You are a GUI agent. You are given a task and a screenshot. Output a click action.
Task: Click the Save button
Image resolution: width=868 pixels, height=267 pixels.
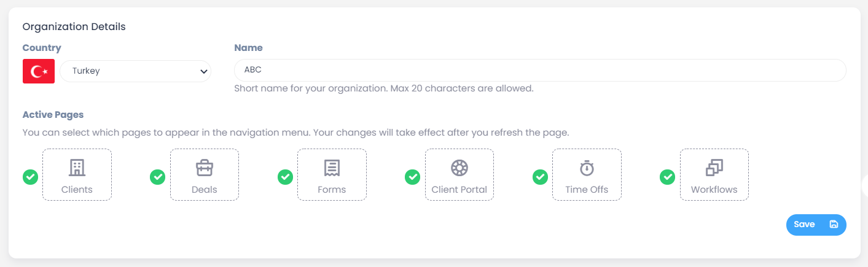tap(816, 225)
